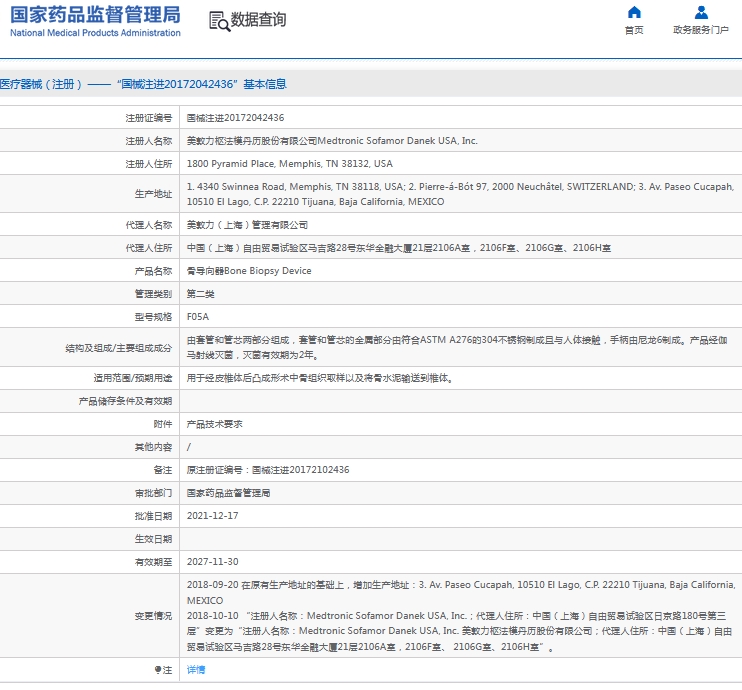Open the 详情 link in the bottom row

[x=196, y=670]
